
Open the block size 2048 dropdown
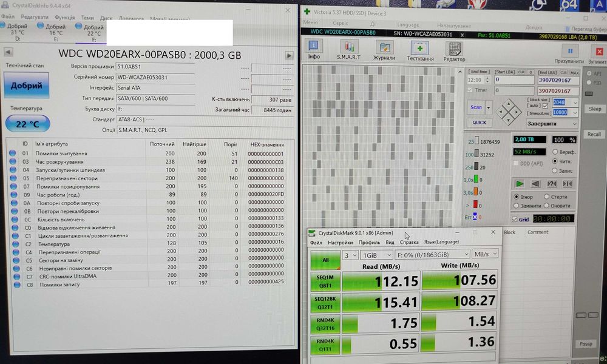click(x=575, y=103)
